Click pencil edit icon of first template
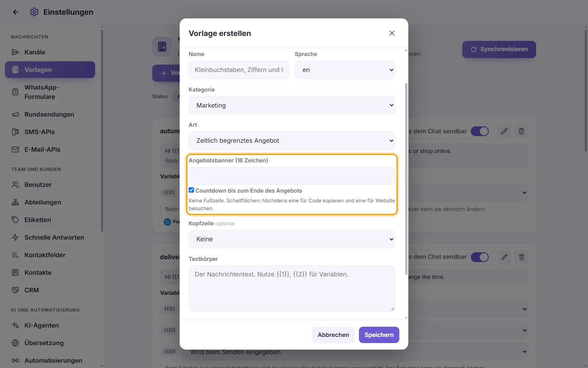Viewport: 588px width, 368px height. coord(504,131)
